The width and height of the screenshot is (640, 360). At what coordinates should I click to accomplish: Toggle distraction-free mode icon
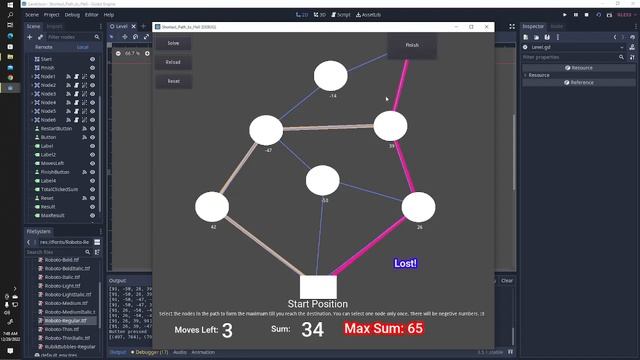coord(512,27)
